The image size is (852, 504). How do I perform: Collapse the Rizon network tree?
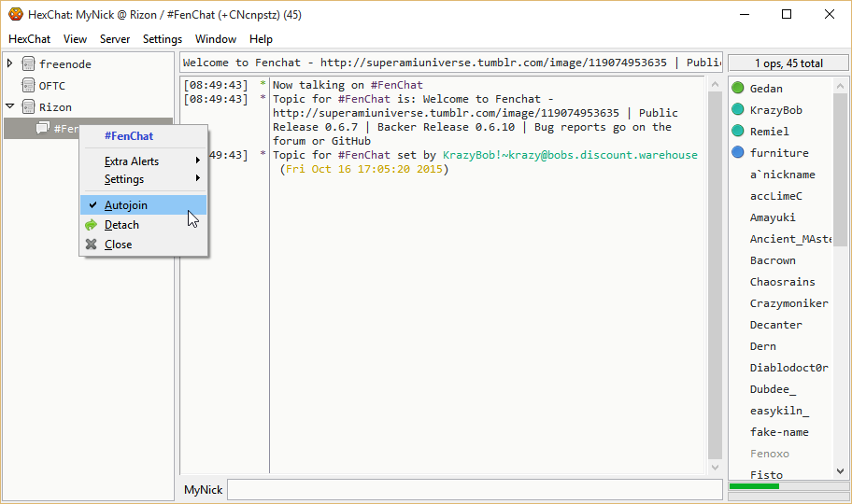click(x=9, y=106)
